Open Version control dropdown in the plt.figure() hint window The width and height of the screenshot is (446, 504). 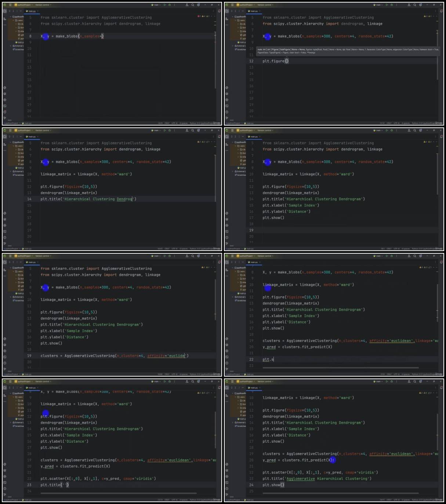tap(265, 5)
